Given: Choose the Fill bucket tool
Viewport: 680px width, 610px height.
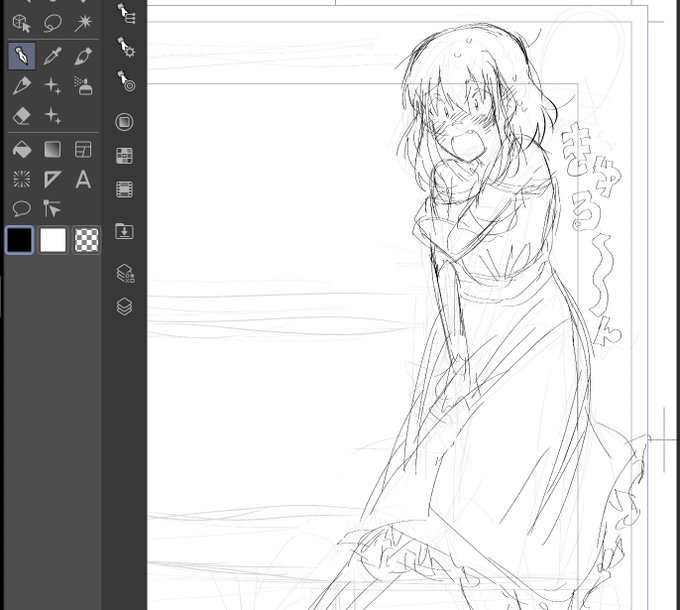Looking at the screenshot, I should coord(21,149).
